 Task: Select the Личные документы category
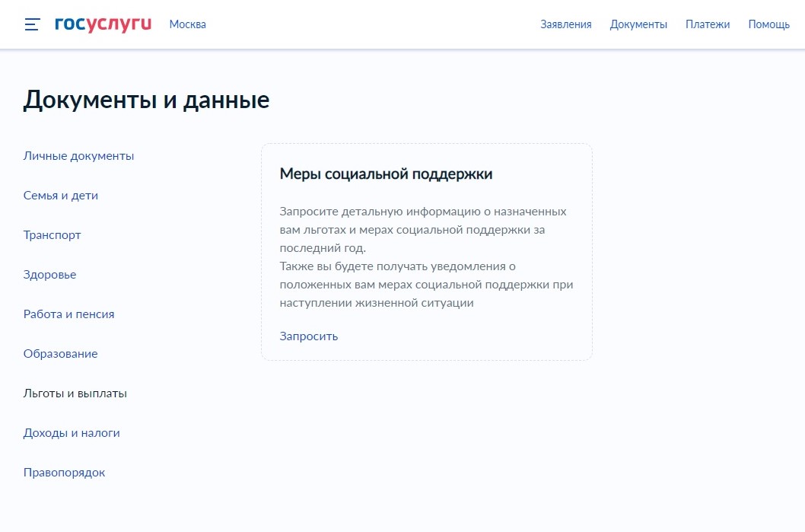click(x=78, y=156)
